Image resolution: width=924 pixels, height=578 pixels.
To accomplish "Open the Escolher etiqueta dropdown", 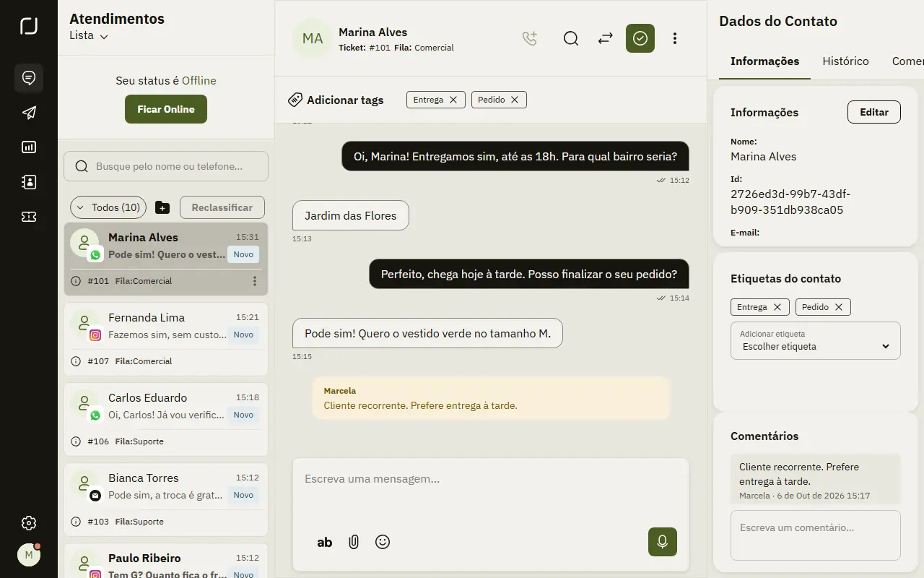I will pyautogui.click(x=816, y=340).
